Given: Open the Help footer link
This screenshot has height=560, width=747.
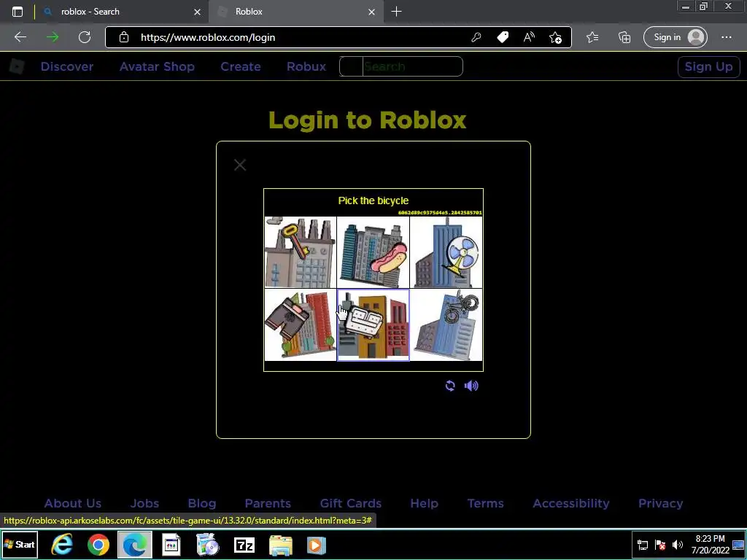Looking at the screenshot, I should click(x=424, y=503).
